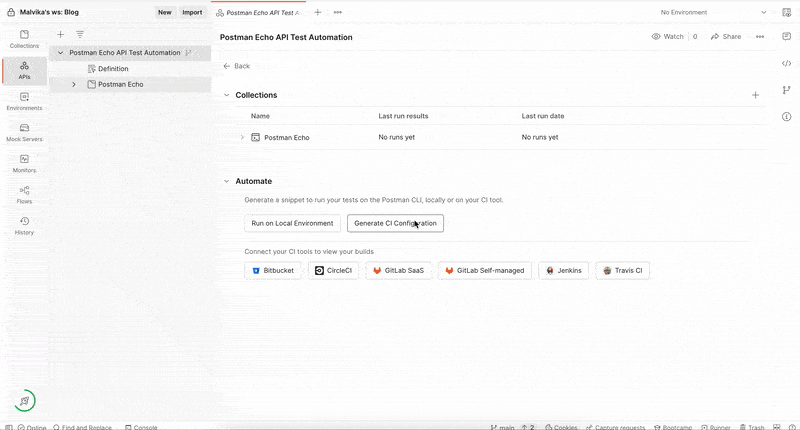
Task: Click the main branch indicator
Action: coord(503,427)
